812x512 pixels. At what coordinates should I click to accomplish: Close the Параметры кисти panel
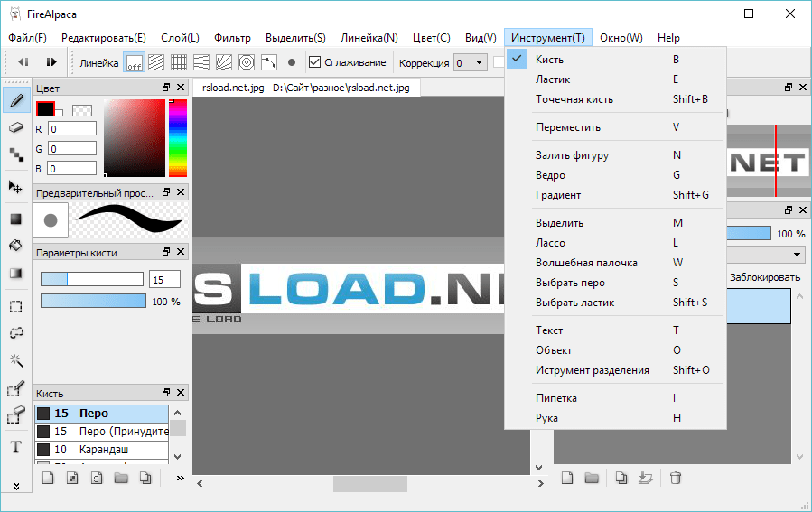(x=181, y=252)
